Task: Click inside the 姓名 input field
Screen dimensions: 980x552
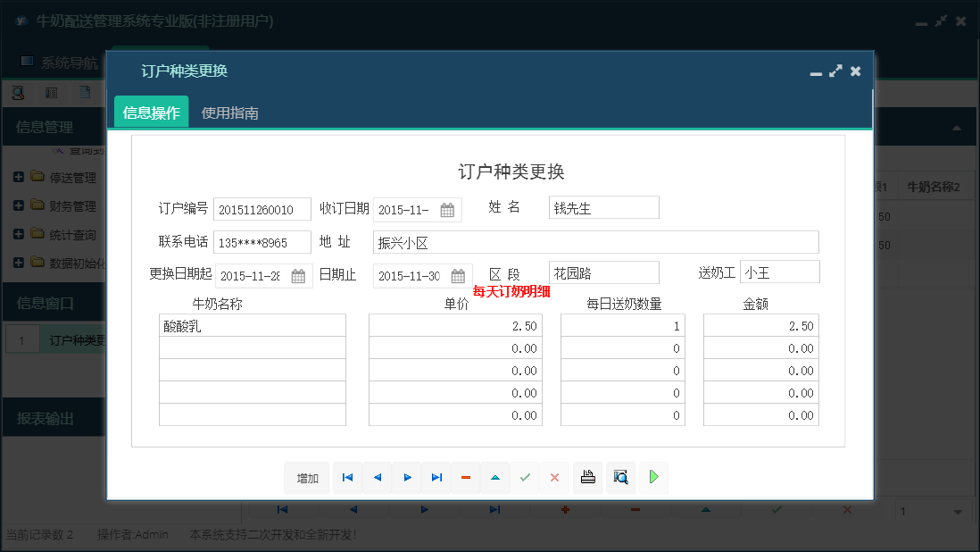Action: [x=603, y=207]
